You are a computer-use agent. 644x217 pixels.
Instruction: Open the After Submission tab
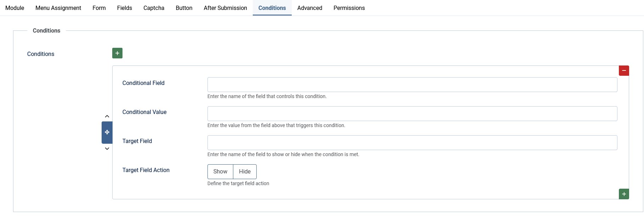tap(225, 8)
